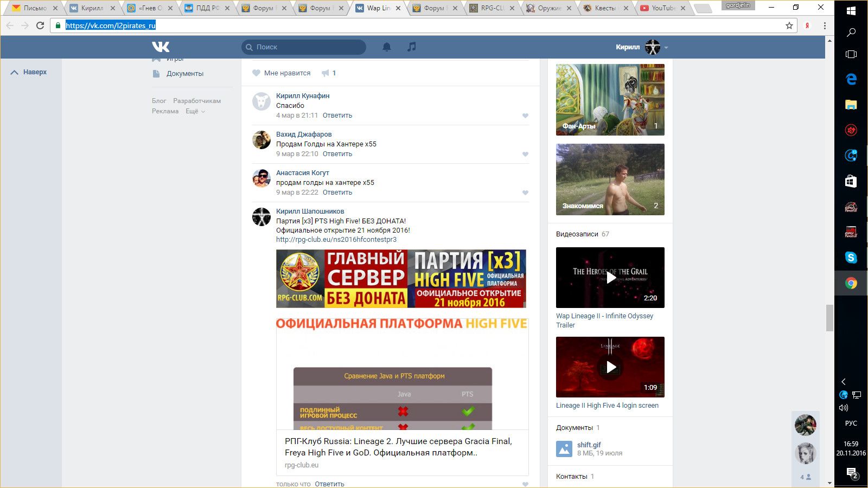Image resolution: width=868 pixels, height=488 pixels.
Task: Open Фан-Арты album thumbnail
Action: (610, 100)
